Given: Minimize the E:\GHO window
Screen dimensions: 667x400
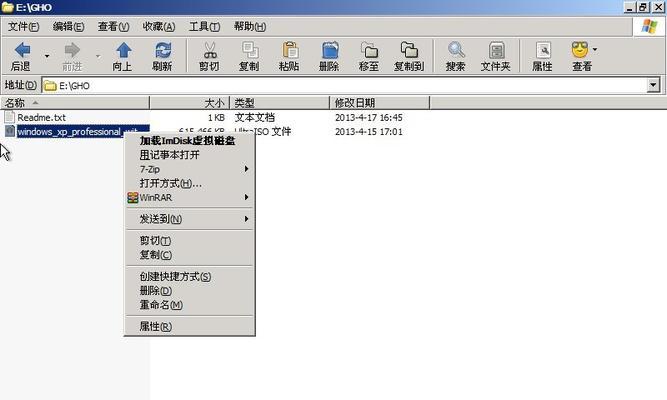Looking at the screenshot, I should tap(630, 7).
